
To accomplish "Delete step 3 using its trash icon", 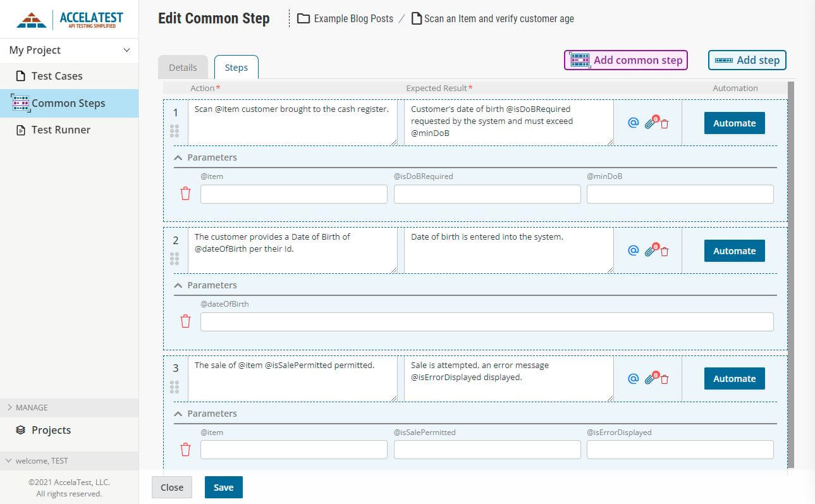I will 665,379.
